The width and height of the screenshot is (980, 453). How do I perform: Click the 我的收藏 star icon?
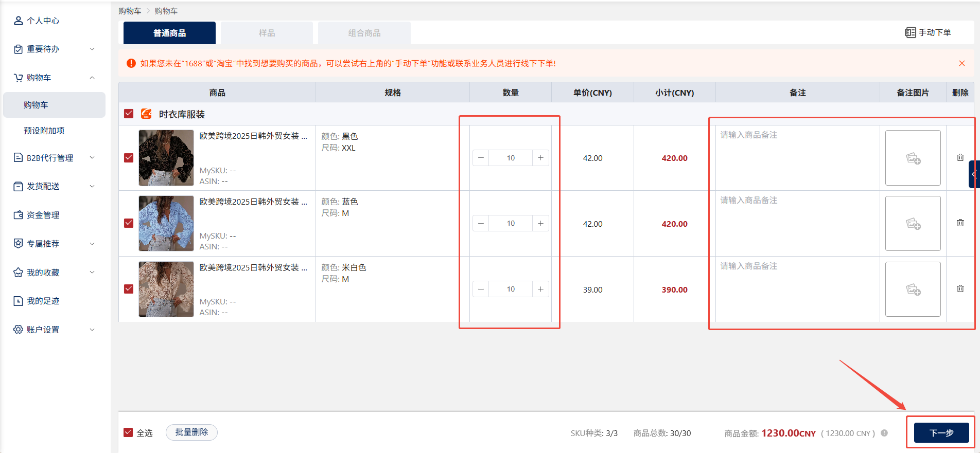[x=18, y=273]
